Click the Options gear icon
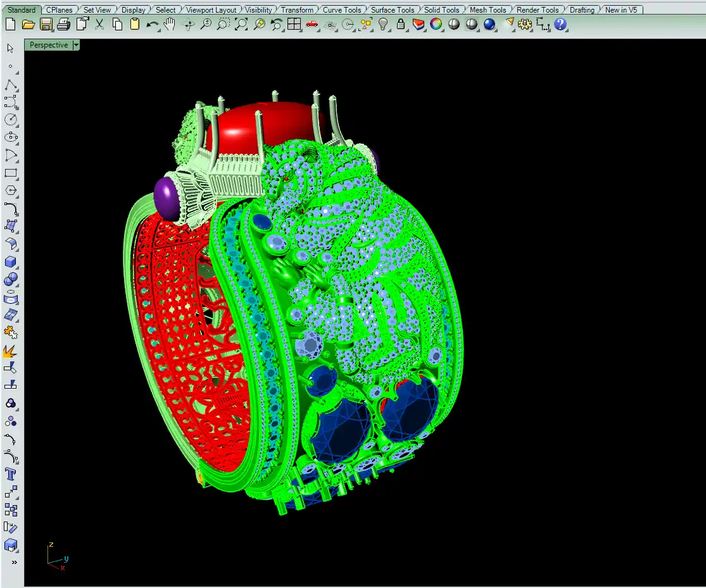This screenshot has width=706, height=588. (x=525, y=24)
